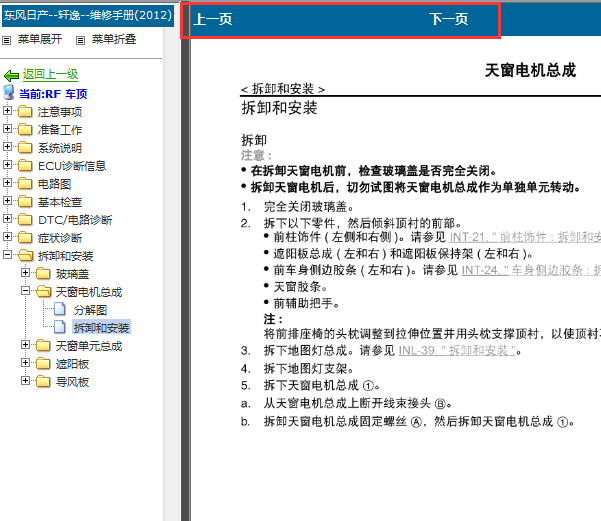
Task: Go to previous page 上一页
Action: point(213,19)
